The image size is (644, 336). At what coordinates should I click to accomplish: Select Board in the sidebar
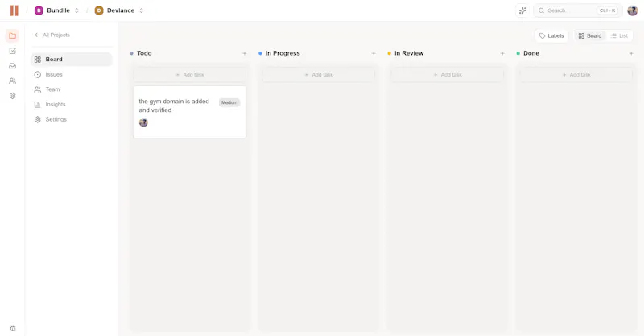(x=72, y=59)
